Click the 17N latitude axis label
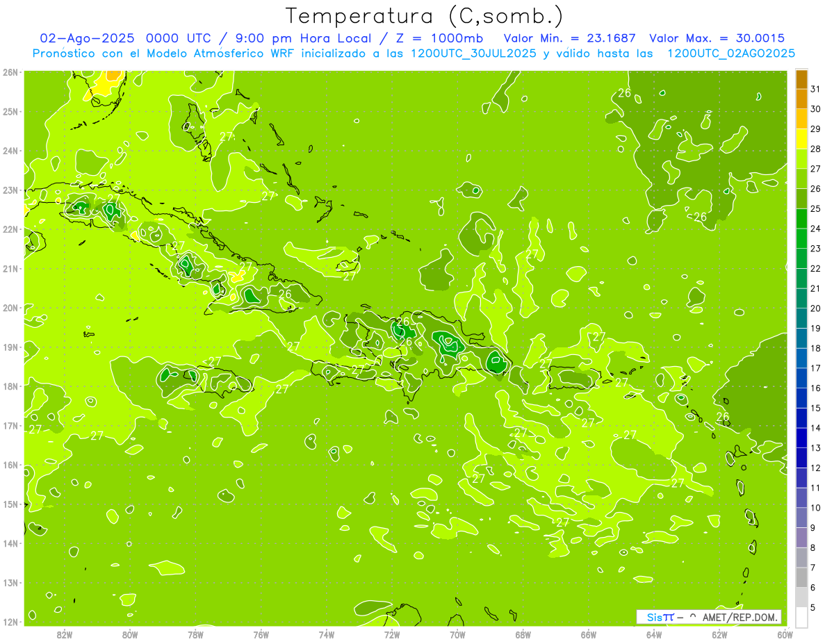The height and width of the screenshot is (644, 834). click(x=10, y=425)
